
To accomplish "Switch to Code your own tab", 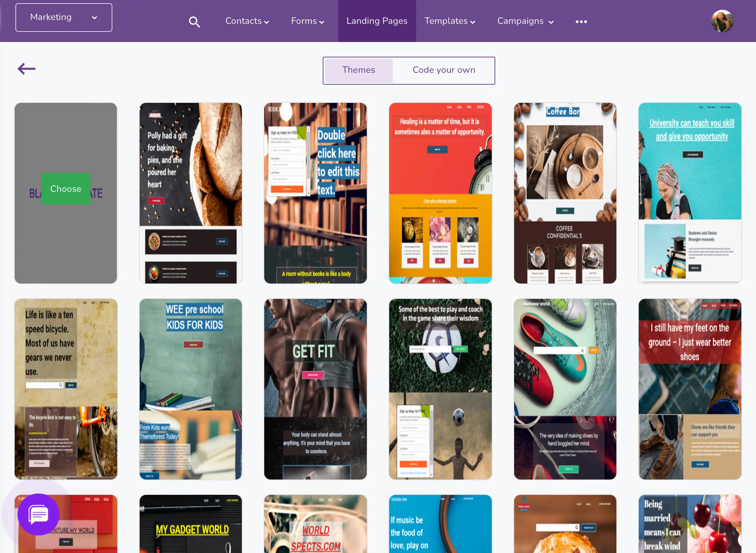I will (x=444, y=70).
